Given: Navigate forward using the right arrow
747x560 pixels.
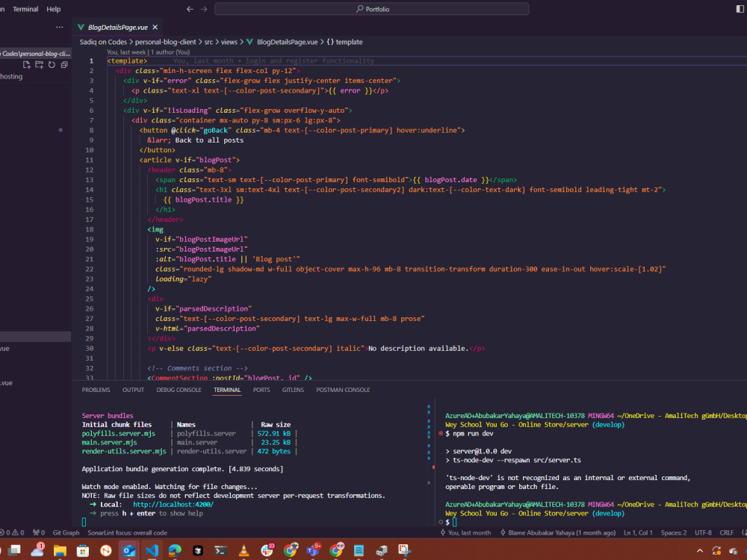Looking at the screenshot, I should [x=204, y=9].
